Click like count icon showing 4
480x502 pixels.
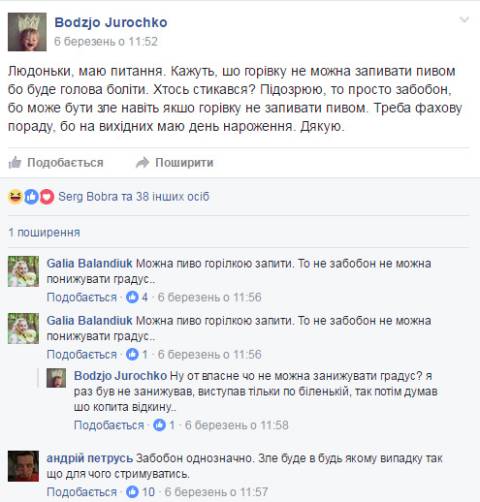(132, 297)
